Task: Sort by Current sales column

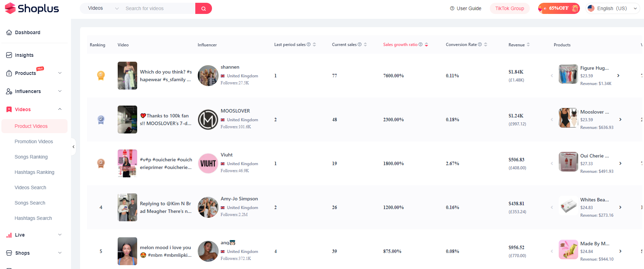Action: click(365, 45)
